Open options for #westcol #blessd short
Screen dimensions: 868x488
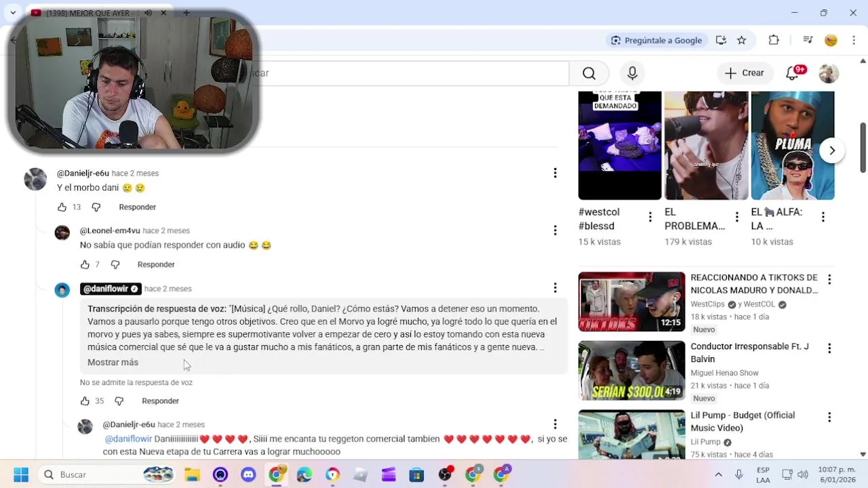click(x=650, y=218)
